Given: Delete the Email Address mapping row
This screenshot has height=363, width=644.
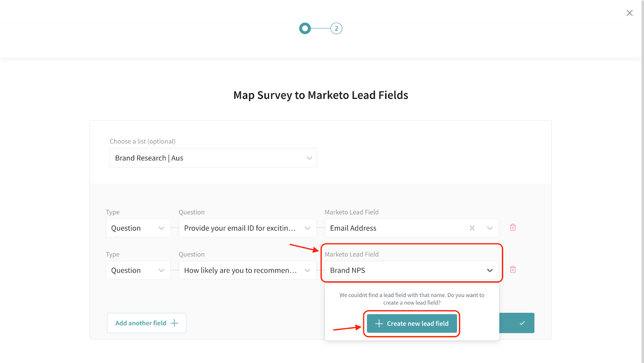Looking at the screenshot, I should pyautogui.click(x=513, y=228).
